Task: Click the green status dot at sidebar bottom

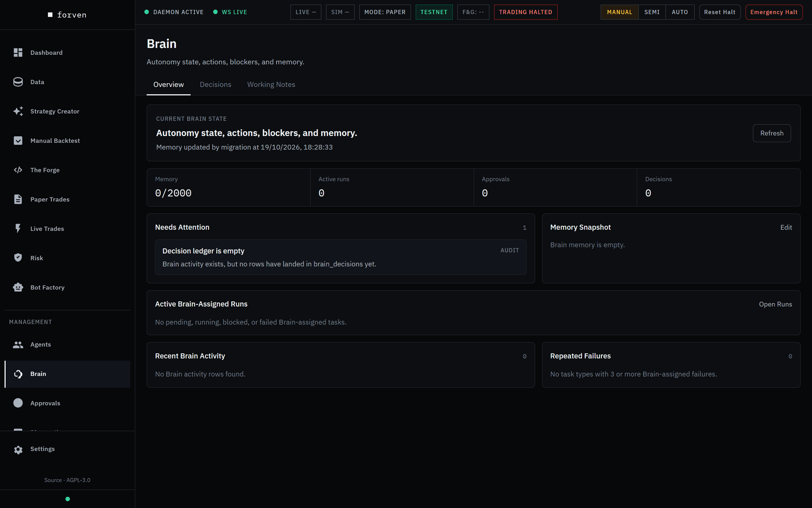Action: pos(67,499)
